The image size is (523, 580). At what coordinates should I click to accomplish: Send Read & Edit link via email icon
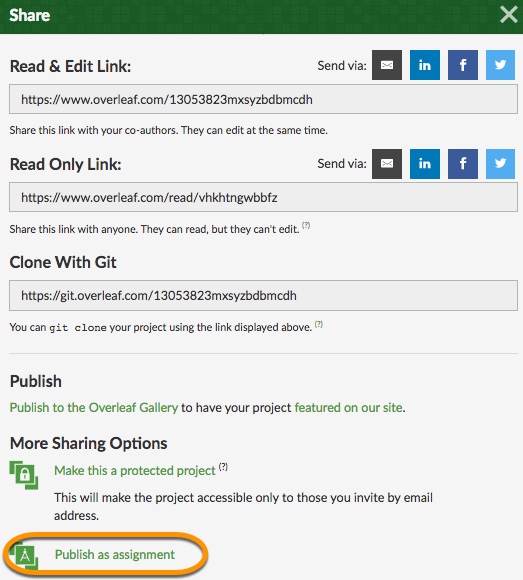[387, 65]
